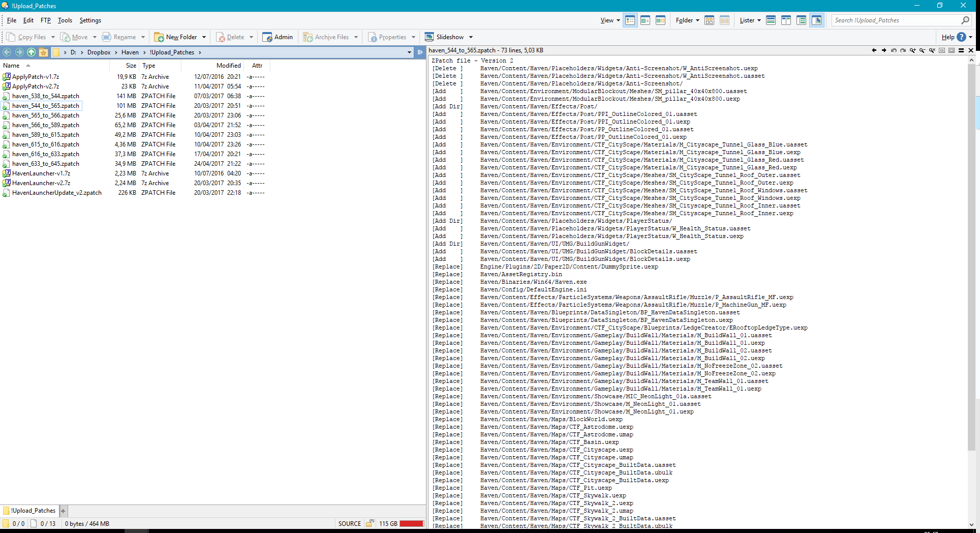Switch to Details view mode button
Image resolution: width=980 pixels, height=533 pixels.
630,20
